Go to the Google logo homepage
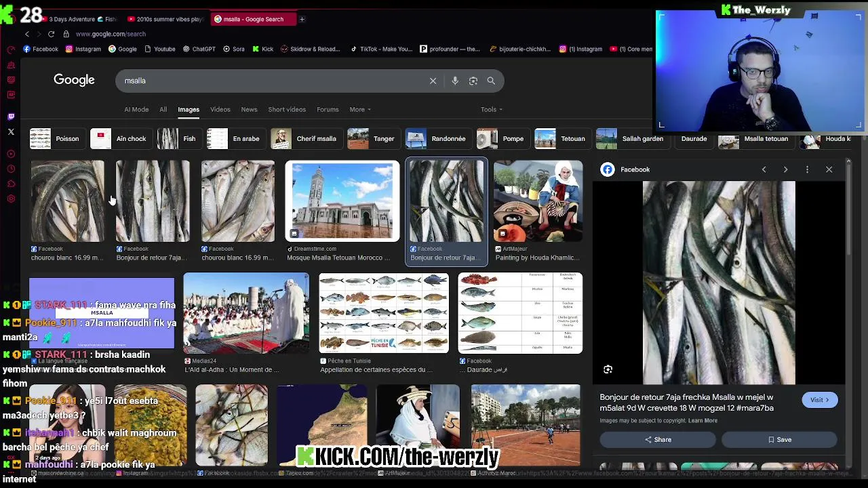The image size is (868, 488). 74,80
